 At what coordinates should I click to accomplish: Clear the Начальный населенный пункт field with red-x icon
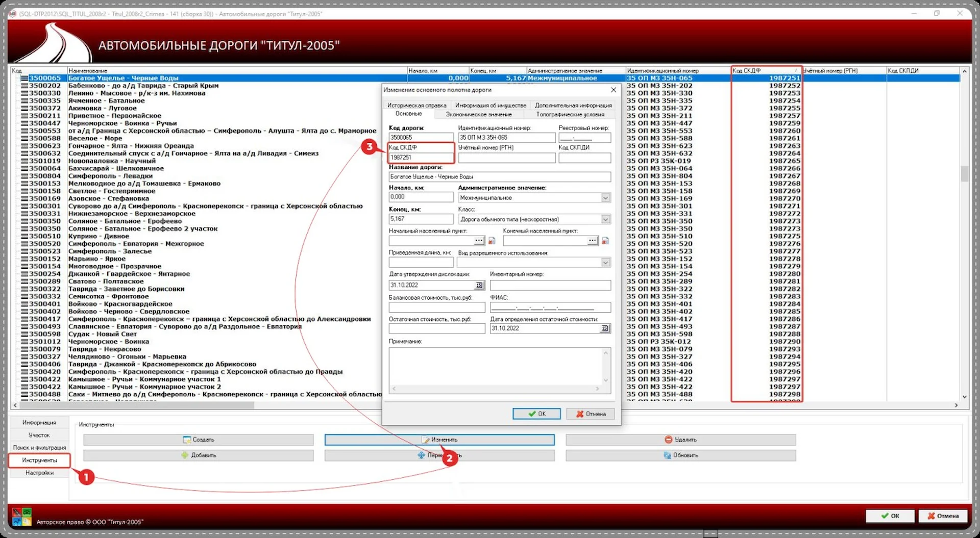[x=492, y=241]
